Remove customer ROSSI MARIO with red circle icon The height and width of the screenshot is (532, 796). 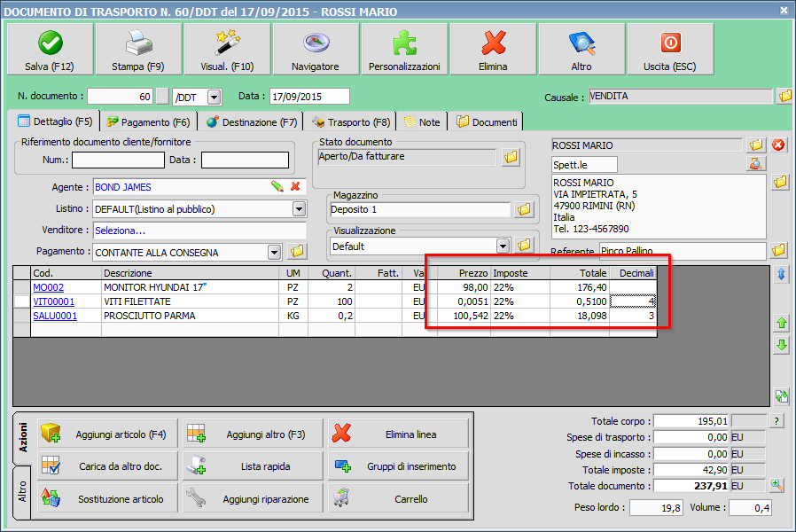tap(779, 145)
